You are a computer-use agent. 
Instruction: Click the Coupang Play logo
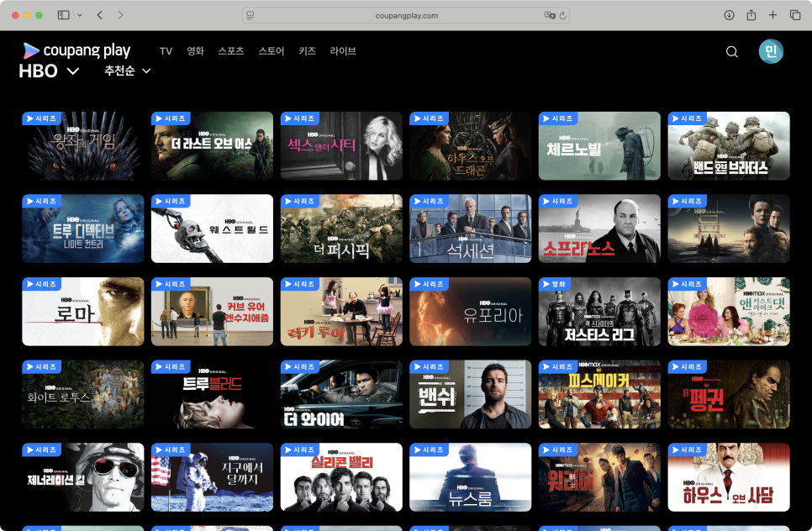76,50
